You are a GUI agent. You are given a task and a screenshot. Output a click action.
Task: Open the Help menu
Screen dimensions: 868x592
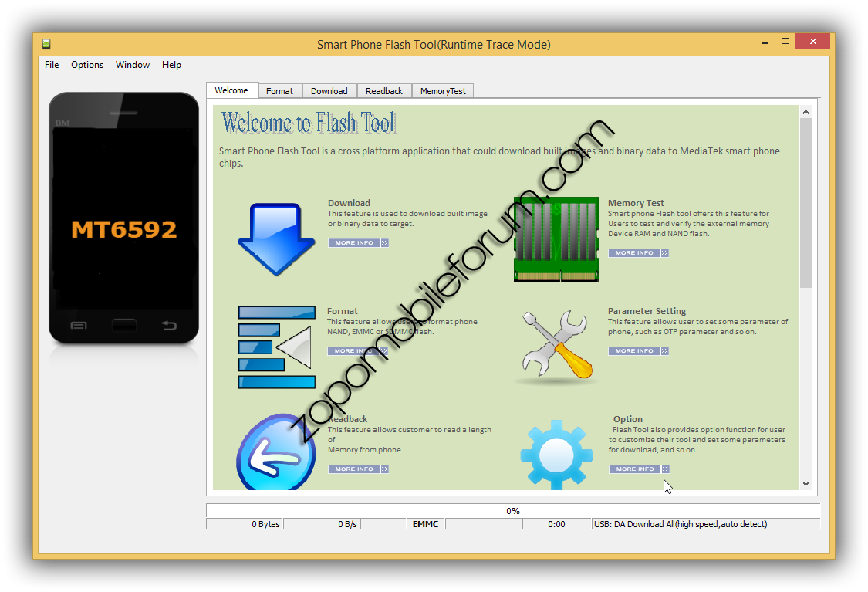pos(171,65)
